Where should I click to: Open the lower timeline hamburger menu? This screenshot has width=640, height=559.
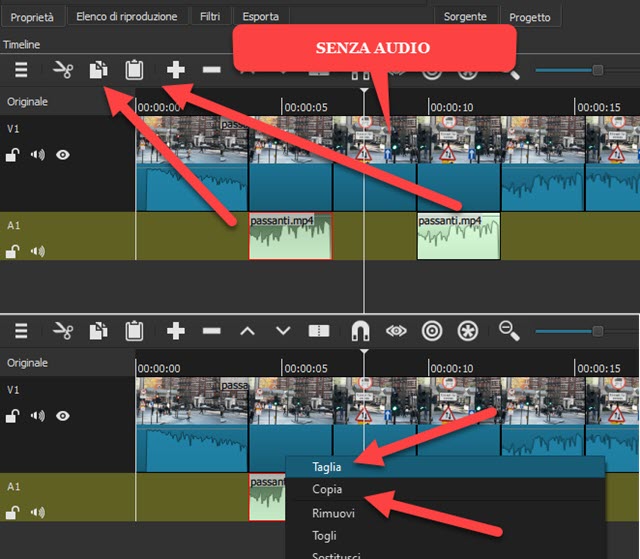tap(21, 331)
